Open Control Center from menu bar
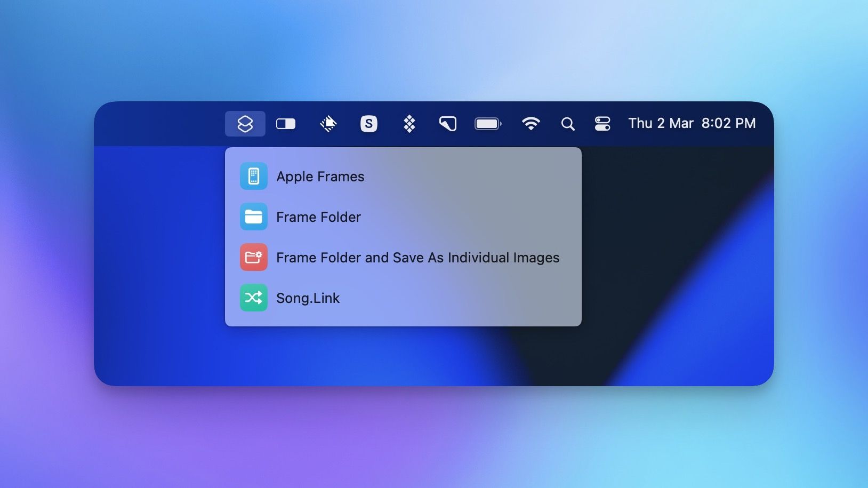Image resolution: width=868 pixels, height=488 pixels. coord(602,124)
